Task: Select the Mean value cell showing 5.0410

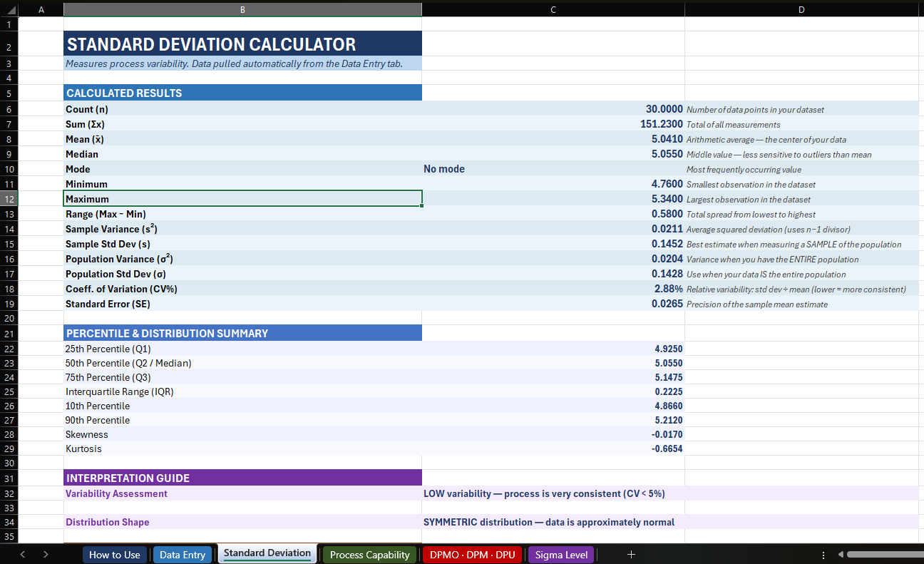Action: coord(553,139)
